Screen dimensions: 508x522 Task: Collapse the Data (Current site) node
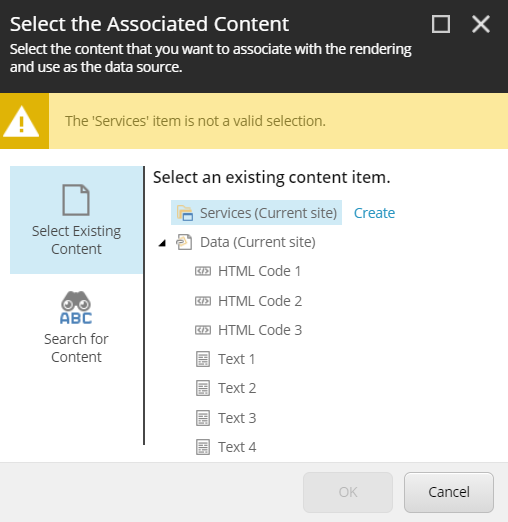(162, 243)
